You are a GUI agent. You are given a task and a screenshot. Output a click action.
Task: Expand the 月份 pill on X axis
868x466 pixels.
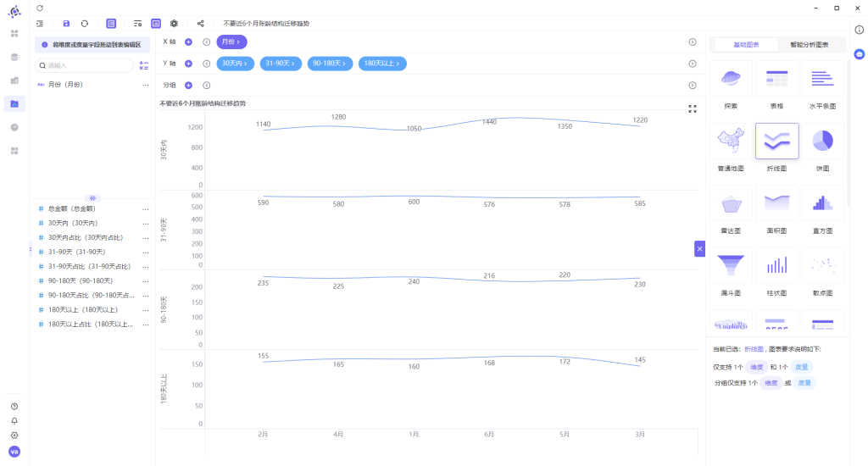[x=231, y=42]
